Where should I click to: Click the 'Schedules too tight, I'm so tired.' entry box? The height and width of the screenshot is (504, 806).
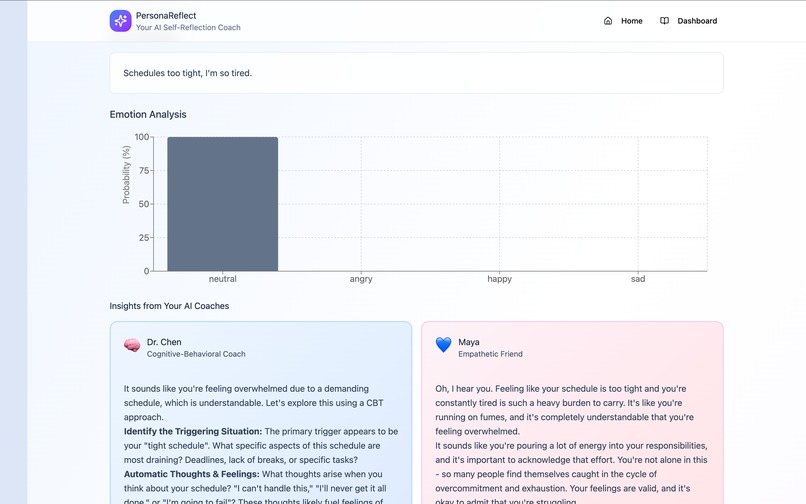point(416,73)
